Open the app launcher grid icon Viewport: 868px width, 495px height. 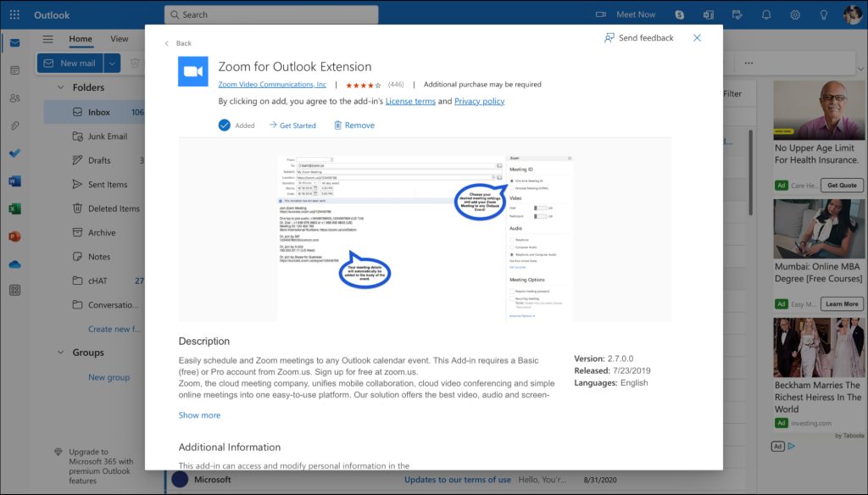[x=13, y=14]
